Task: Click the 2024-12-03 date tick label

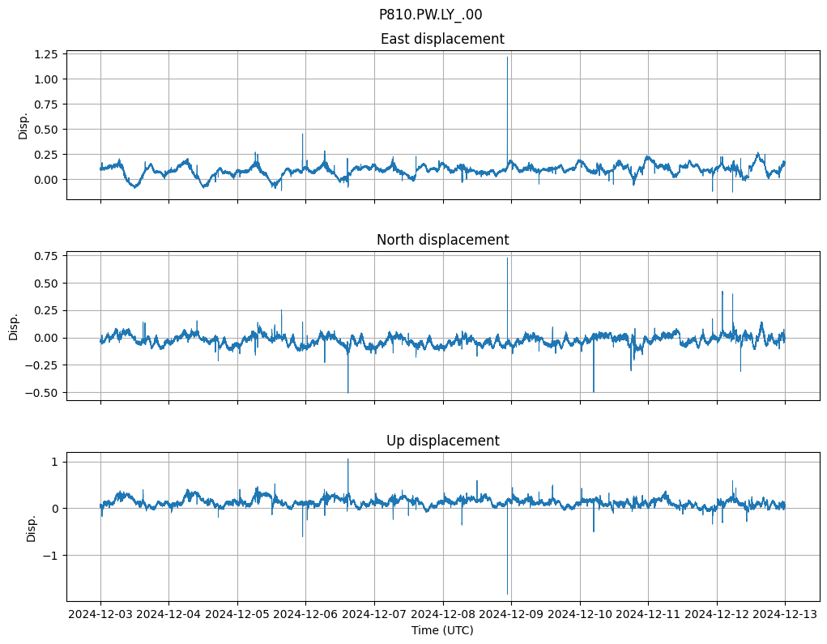Action: tap(100, 615)
